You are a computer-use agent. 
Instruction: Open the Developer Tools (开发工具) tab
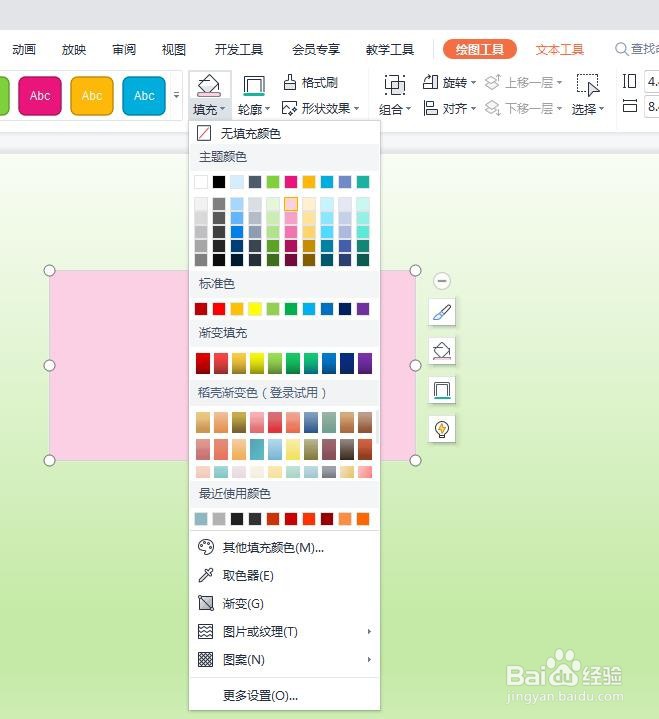[x=239, y=49]
